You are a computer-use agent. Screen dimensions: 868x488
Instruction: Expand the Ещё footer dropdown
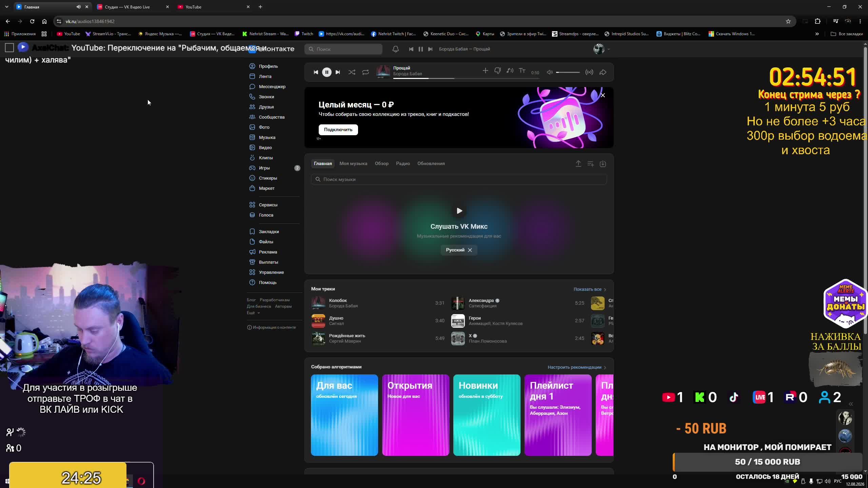point(253,313)
